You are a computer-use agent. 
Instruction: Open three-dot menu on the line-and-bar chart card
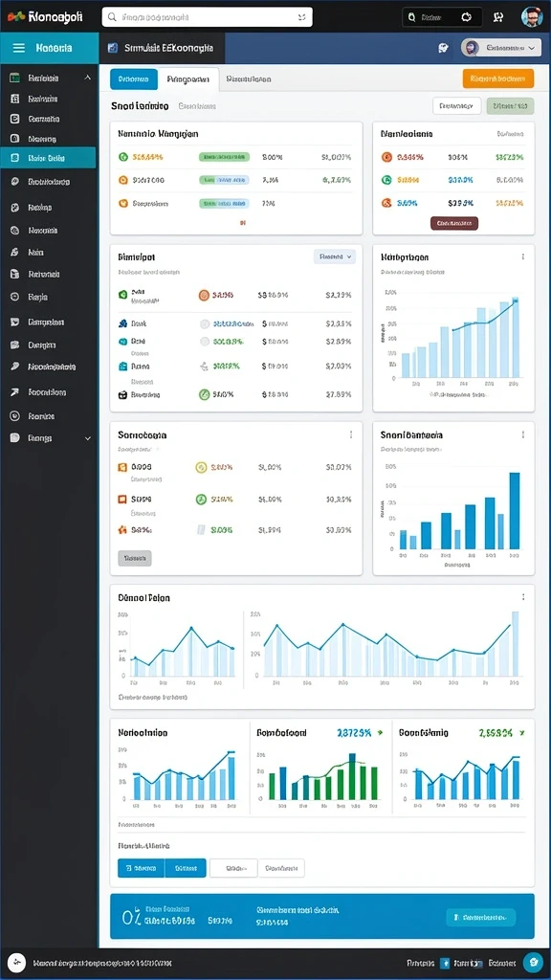coord(523,256)
